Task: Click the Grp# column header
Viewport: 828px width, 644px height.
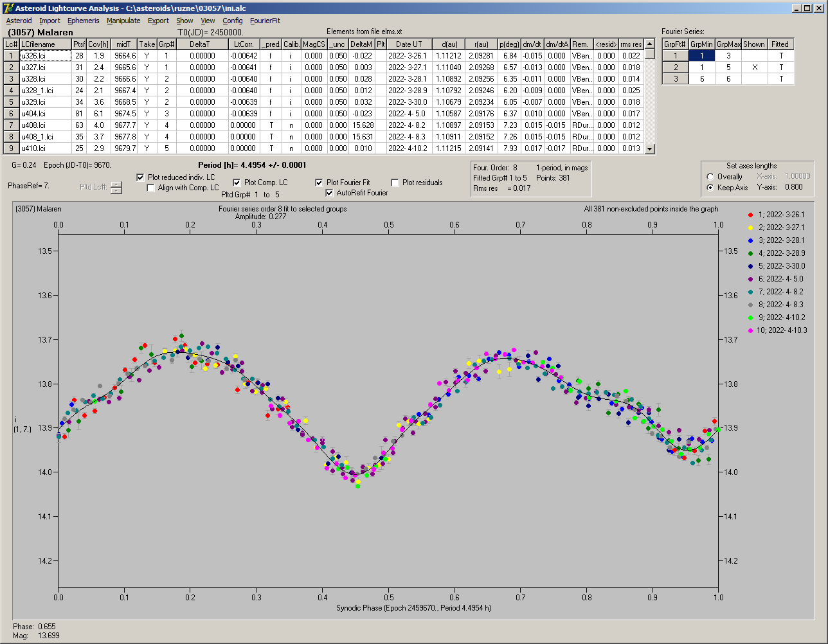Action: [166, 44]
